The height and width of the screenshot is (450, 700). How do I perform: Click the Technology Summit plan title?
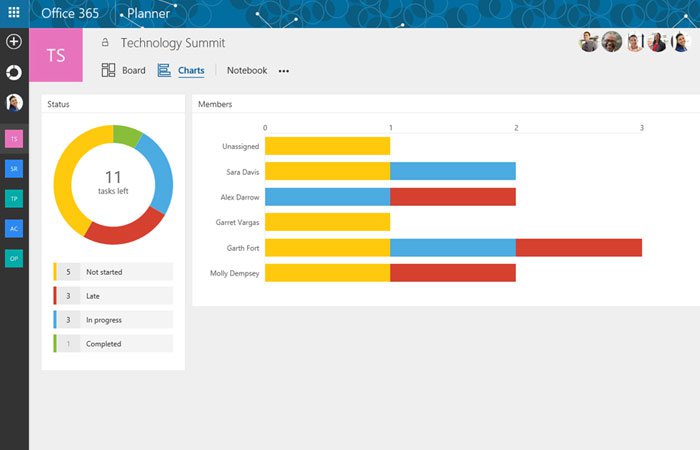[173, 43]
